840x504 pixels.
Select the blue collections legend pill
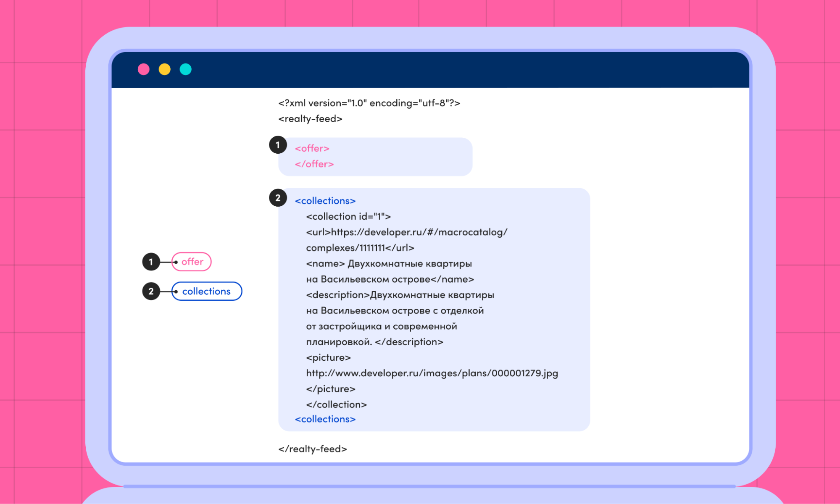pos(206,291)
